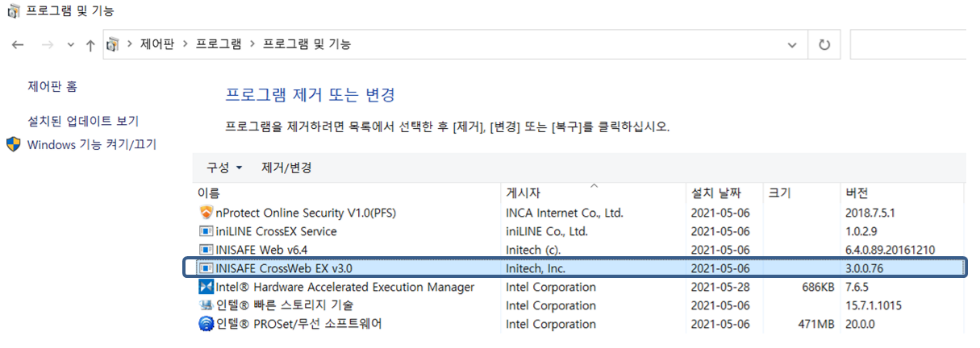Click 제거/변경 toolbar button
Screen dimensions: 980x348
point(286,168)
